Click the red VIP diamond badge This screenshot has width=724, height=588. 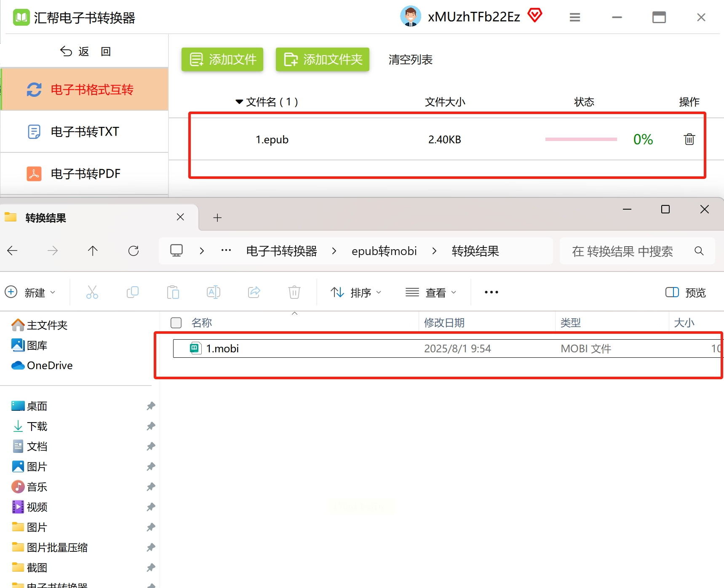pyautogui.click(x=535, y=16)
